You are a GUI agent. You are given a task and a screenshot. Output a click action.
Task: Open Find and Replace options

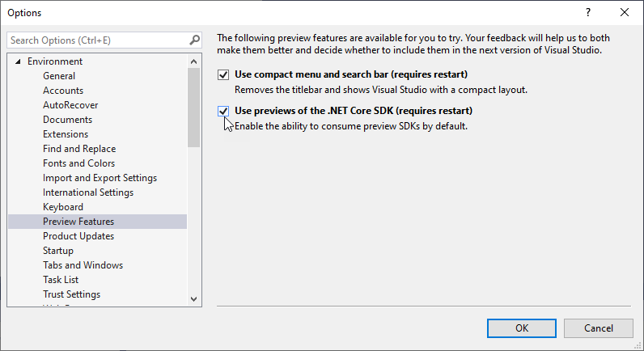[79, 149]
